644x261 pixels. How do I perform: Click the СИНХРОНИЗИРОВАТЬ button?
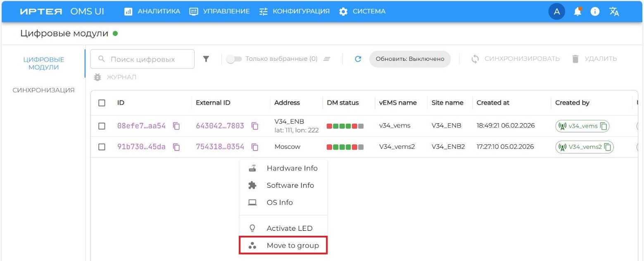pyautogui.click(x=515, y=59)
